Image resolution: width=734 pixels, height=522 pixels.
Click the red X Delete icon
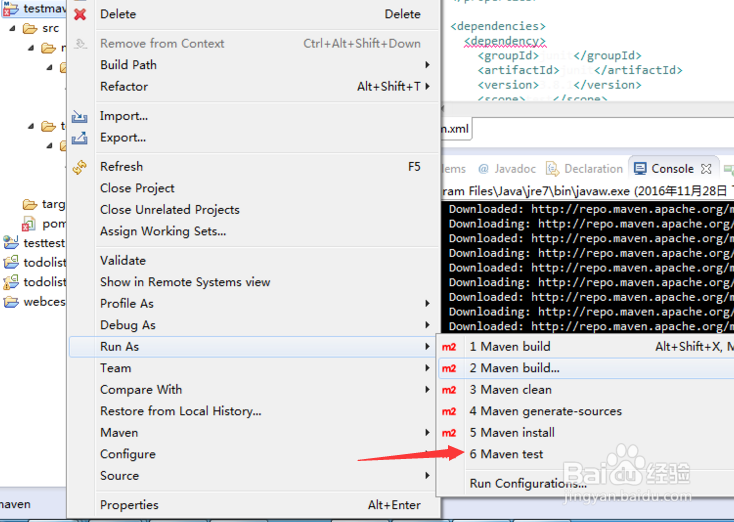coord(80,15)
